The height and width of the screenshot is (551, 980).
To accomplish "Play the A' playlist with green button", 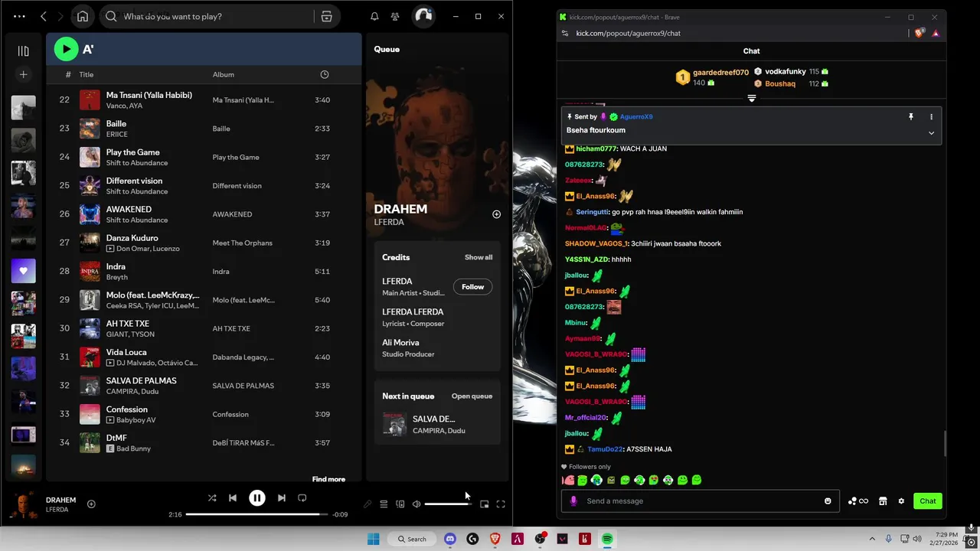I will (x=67, y=49).
